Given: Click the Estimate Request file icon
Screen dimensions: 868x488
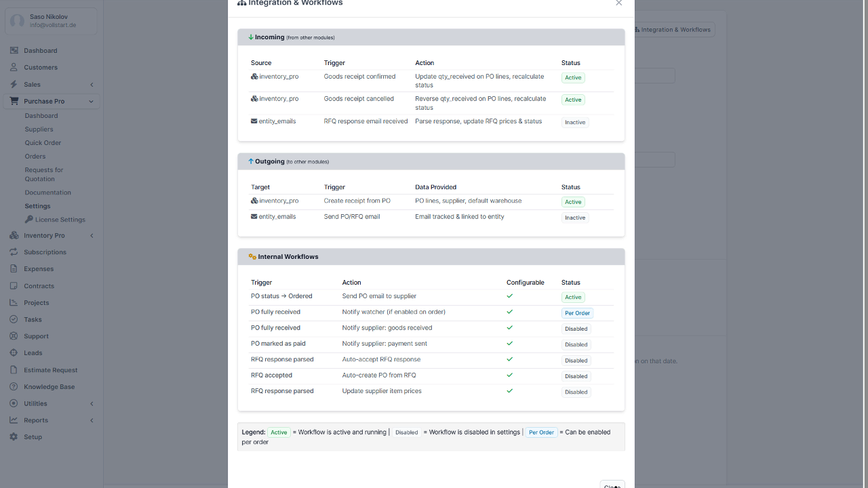Looking at the screenshot, I should coord(14,370).
